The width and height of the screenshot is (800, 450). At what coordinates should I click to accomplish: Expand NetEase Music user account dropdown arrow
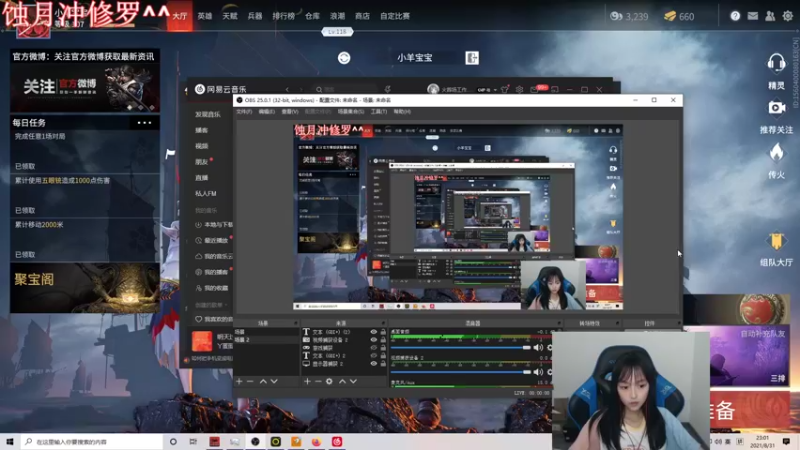point(495,90)
